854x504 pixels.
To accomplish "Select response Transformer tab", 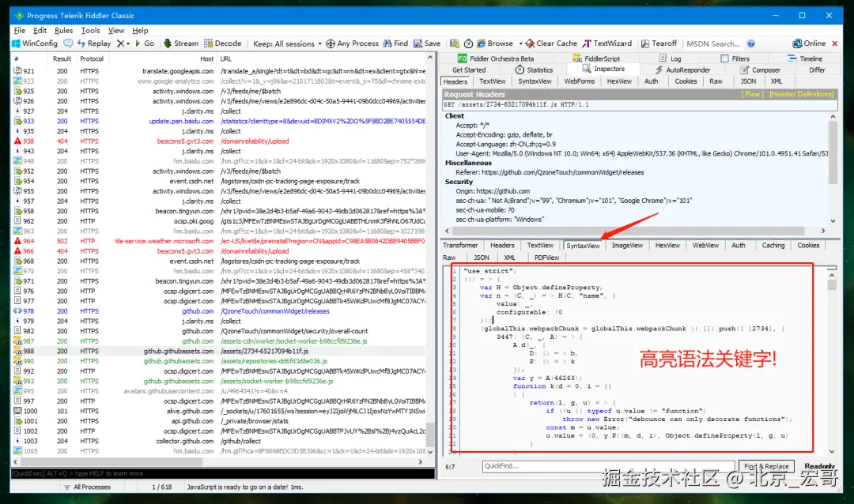I will point(459,246).
